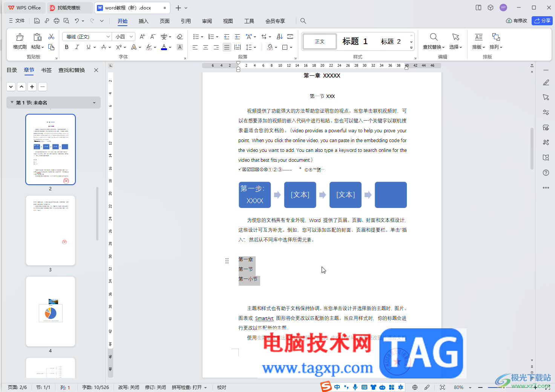Click the Sort icon in paragraph group

tap(279, 37)
